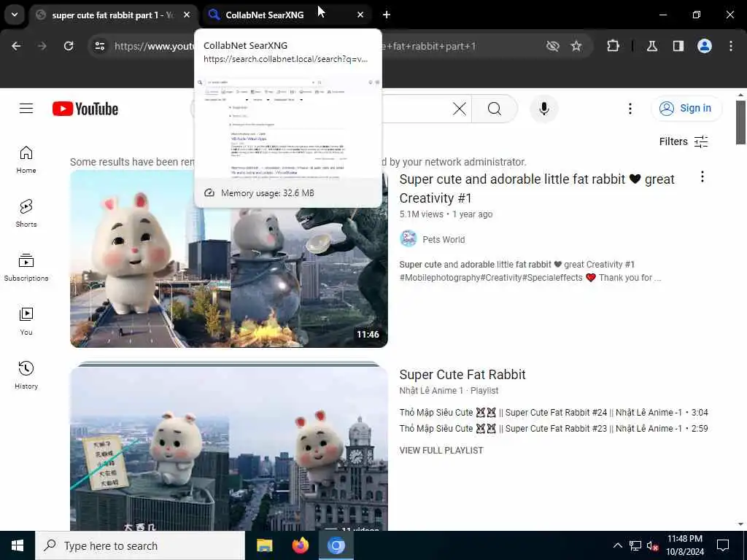Go forward with the browser forward arrow
747x560 pixels.
pyautogui.click(x=42, y=46)
